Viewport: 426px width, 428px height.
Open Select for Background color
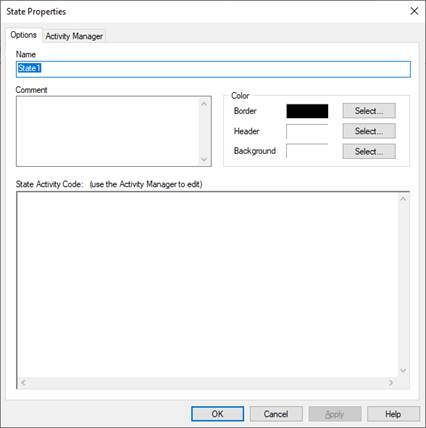(369, 151)
